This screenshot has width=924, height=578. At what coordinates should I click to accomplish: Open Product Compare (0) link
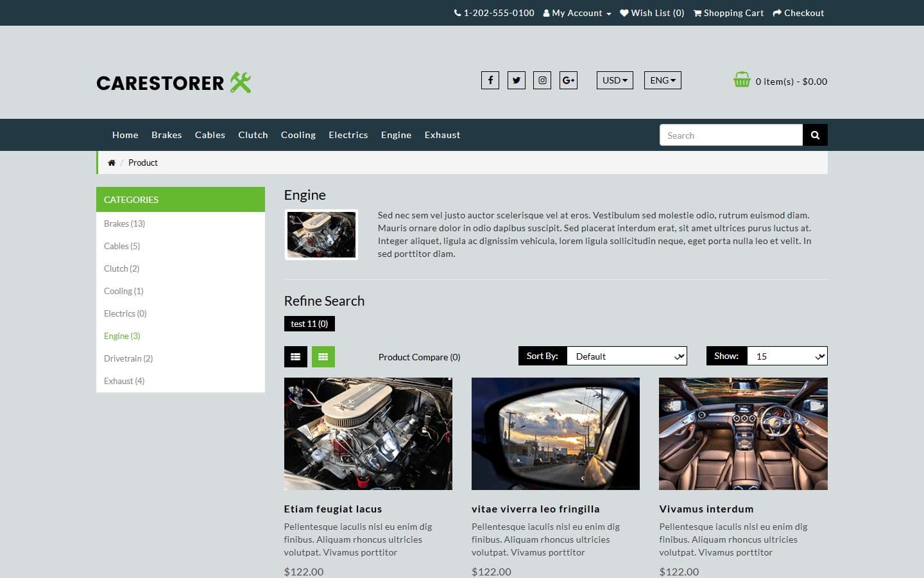point(419,357)
